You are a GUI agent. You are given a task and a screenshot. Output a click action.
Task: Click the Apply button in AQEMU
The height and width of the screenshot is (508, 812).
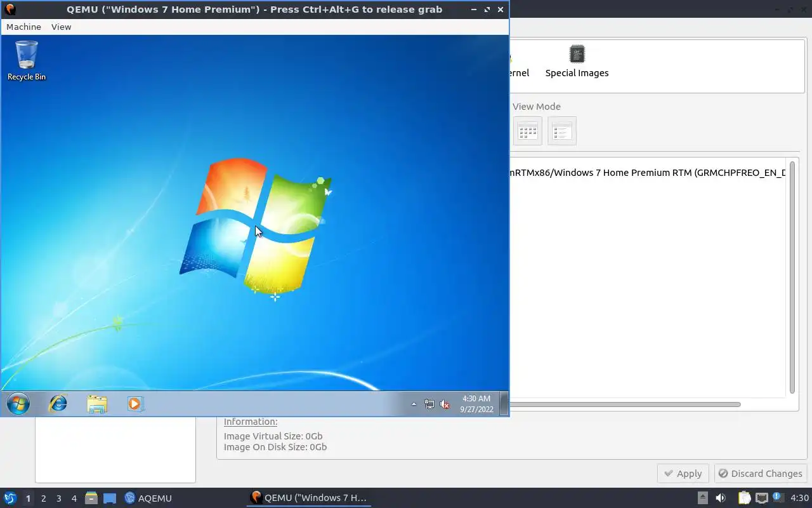pyautogui.click(x=683, y=474)
